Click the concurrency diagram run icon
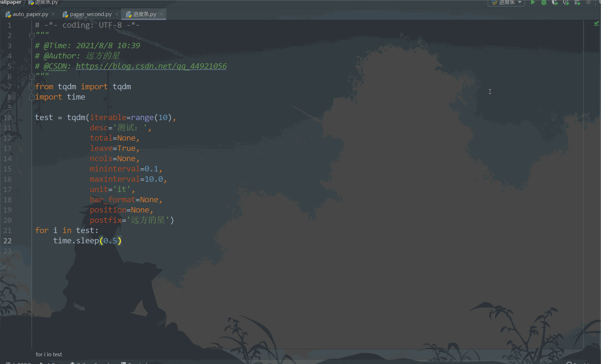The image size is (601, 364). (578, 3)
